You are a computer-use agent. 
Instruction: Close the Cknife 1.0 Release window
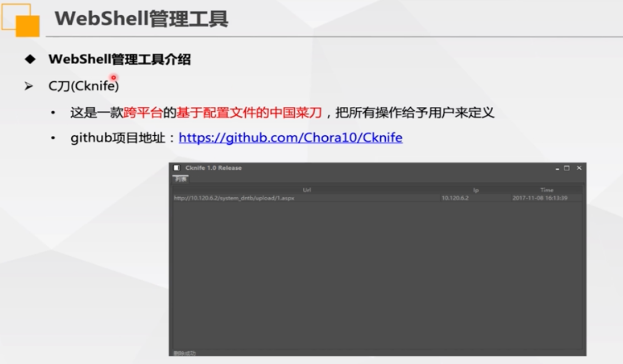579,168
